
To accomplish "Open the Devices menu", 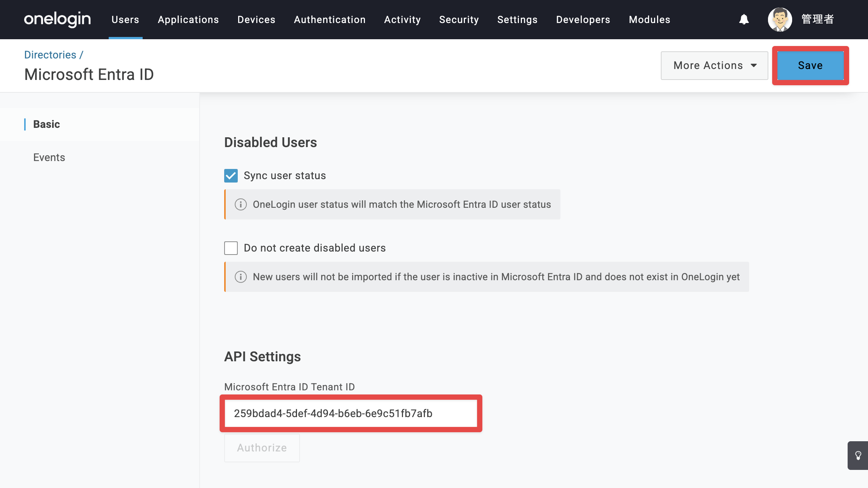I will click(x=256, y=20).
